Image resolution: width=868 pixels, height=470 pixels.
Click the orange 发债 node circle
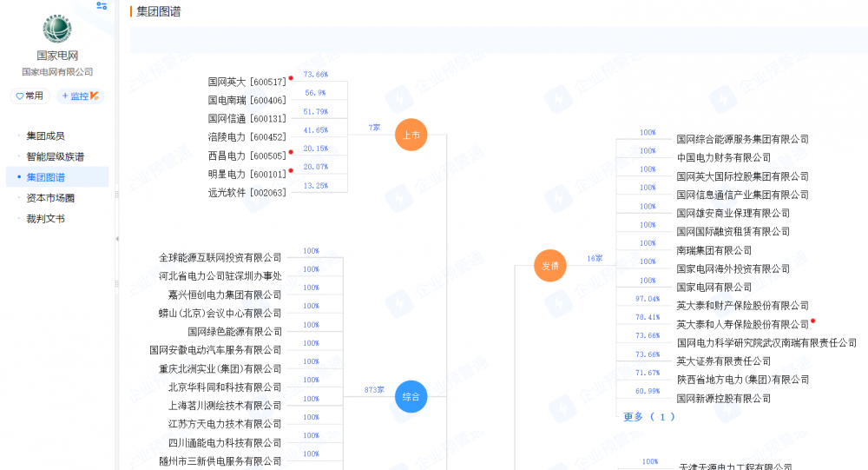click(549, 266)
